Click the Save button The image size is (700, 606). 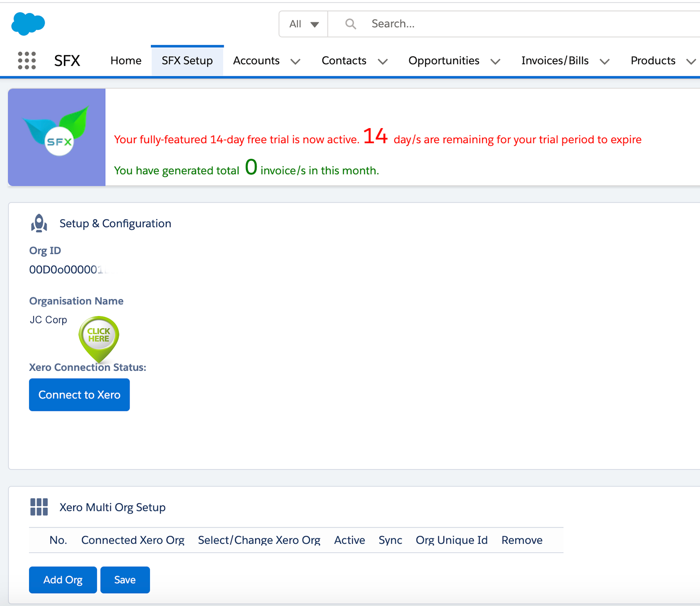point(125,580)
